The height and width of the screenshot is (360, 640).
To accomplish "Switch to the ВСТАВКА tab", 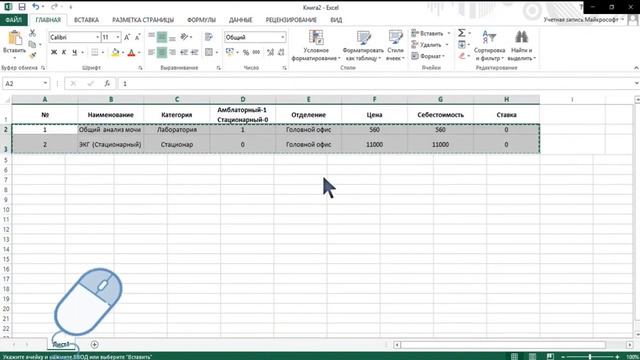I will pos(86,20).
